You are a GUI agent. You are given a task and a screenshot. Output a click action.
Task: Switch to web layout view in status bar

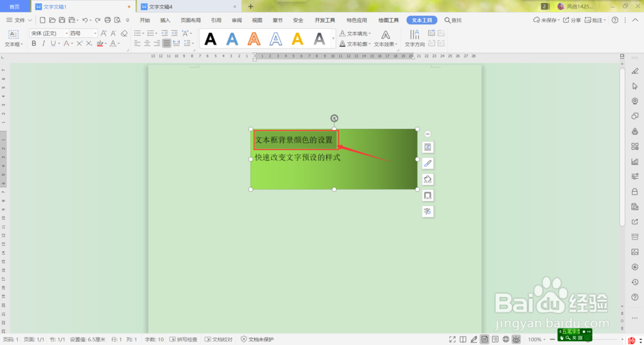click(x=506, y=339)
